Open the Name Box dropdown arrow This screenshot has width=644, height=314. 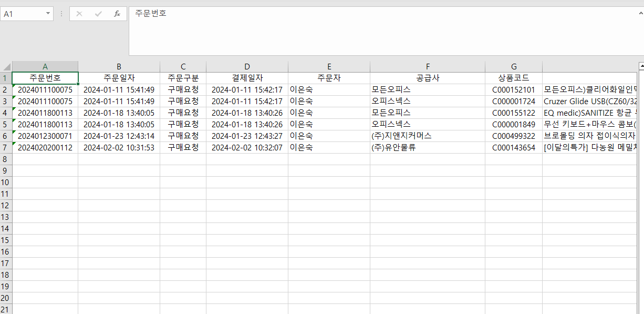pyautogui.click(x=48, y=14)
